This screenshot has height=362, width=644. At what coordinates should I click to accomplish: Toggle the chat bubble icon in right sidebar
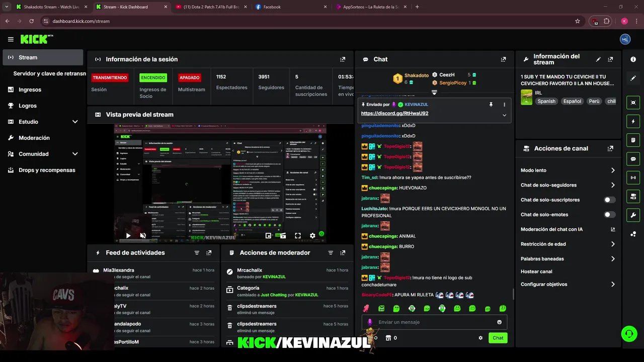[633, 159]
